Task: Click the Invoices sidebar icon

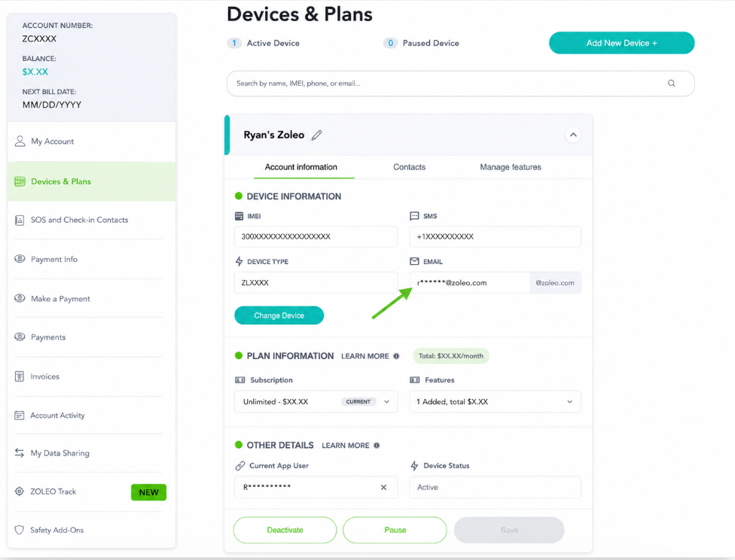Action: pyautogui.click(x=20, y=376)
